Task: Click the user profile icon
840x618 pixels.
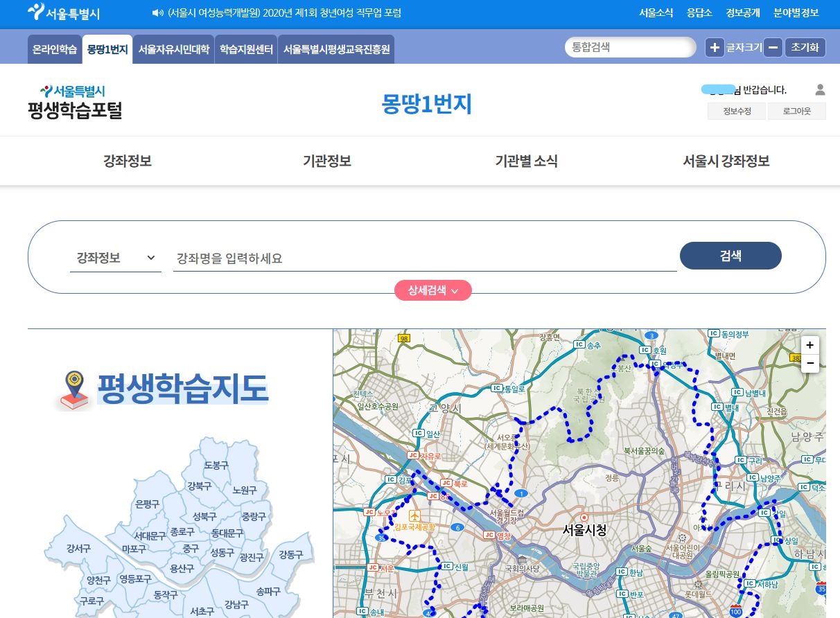Action: [820, 89]
